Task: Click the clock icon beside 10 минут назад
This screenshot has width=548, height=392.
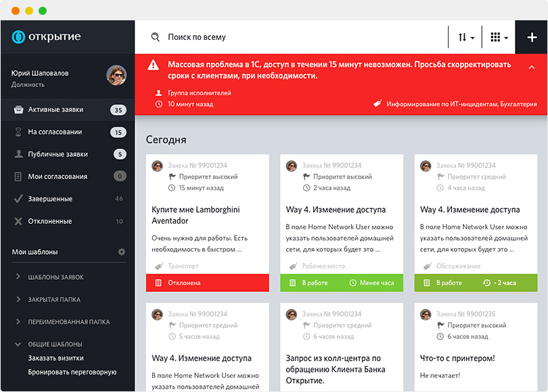Action: [159, 104]
